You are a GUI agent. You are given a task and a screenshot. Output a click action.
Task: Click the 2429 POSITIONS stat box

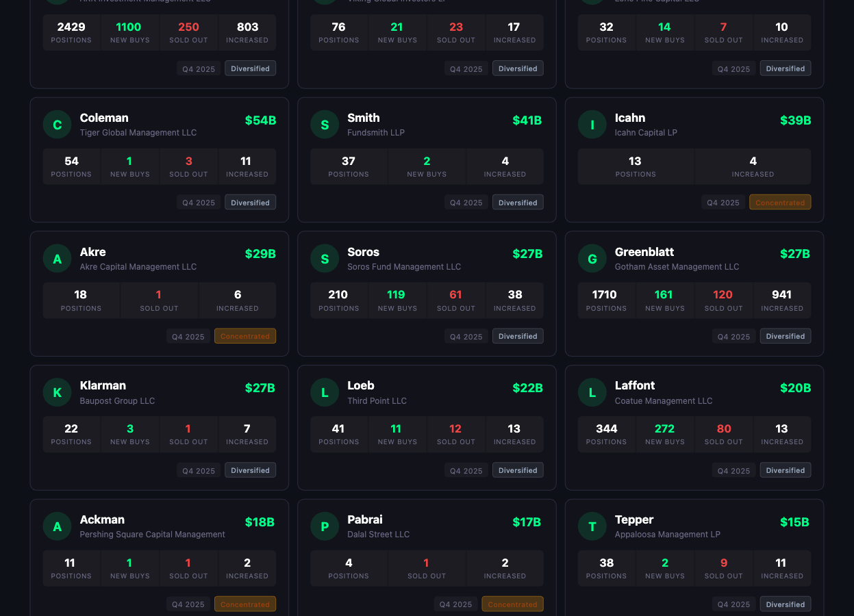click(x=71, y=32)
